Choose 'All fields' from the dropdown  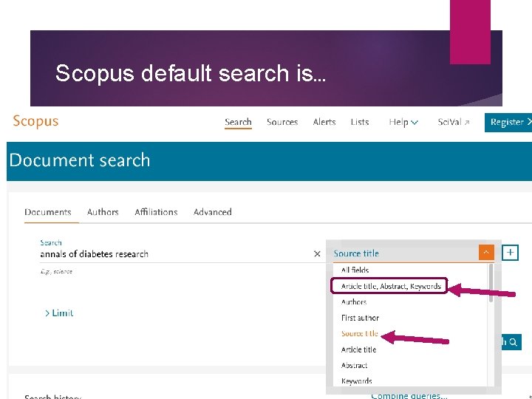click(x=355, y=270)
